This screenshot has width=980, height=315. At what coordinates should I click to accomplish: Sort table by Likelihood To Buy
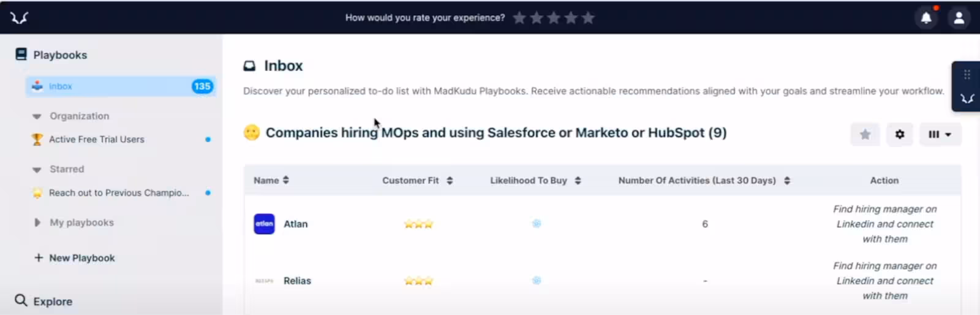click(x=578, y=181)
